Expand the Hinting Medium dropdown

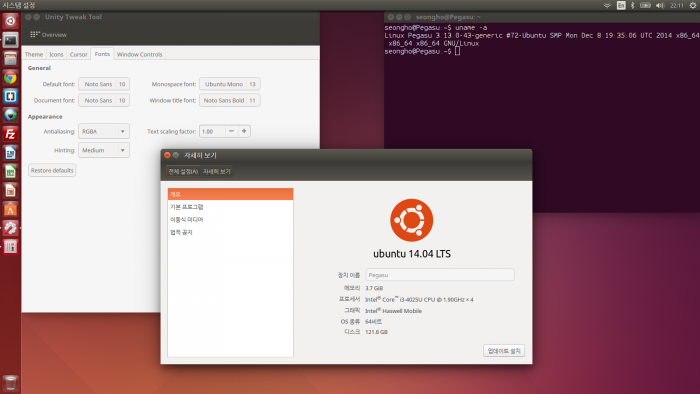coord(104,150)
